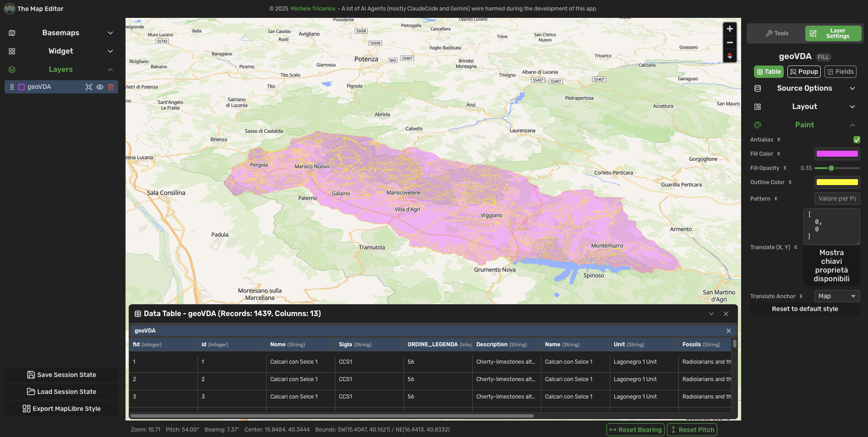The image size is (868, 437).
Task: Close the Data Table panel
Action: [726, 314]
